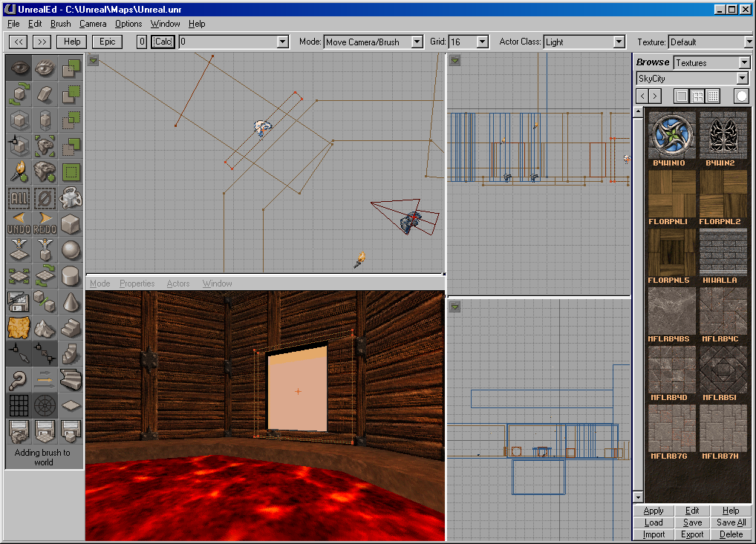The image size is (756, 544).
Task: Choose the sphere brush builder
Action: point(71,250)
